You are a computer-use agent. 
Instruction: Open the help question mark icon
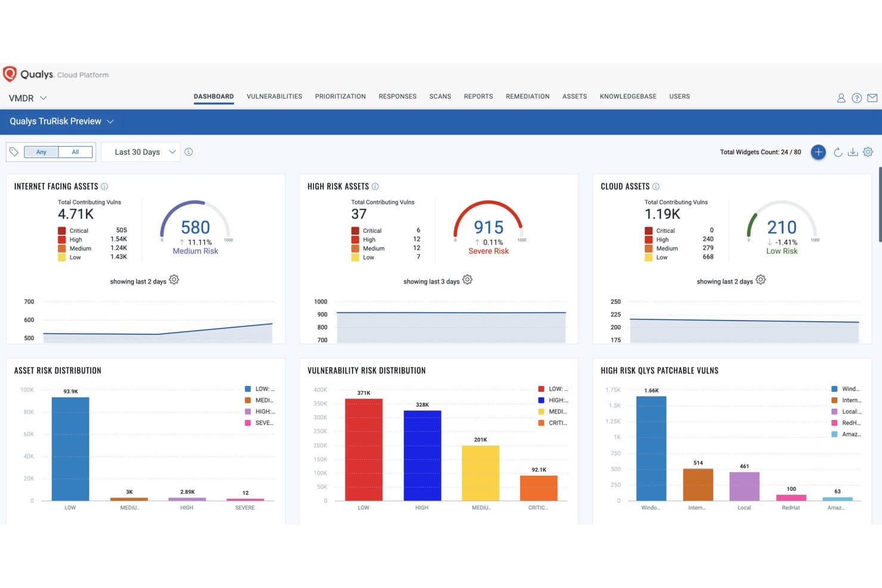click(x=856, y=98)
